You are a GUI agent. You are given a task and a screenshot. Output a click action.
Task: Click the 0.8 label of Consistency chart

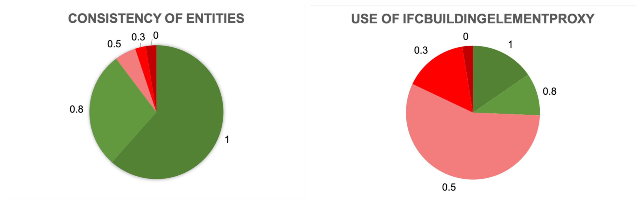click(76, 109)
